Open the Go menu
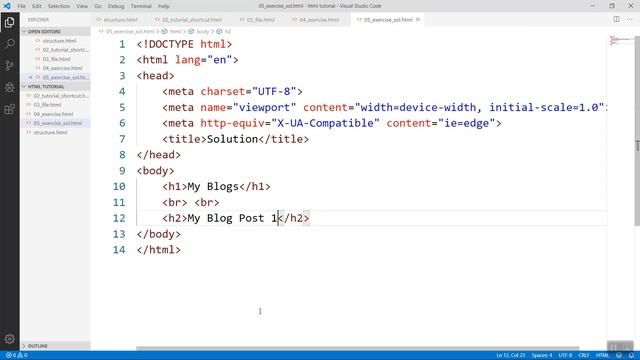This screenshot has height=360, width=640. pyautogui.click(x=98, y=6)
